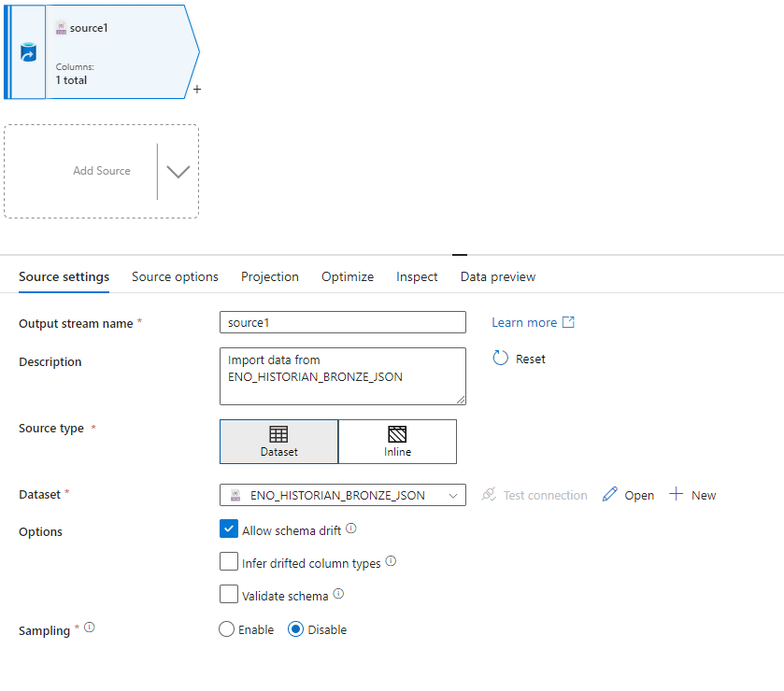Open the Data preview tab
The image size is (784, 691).
[x=497, y=276]
